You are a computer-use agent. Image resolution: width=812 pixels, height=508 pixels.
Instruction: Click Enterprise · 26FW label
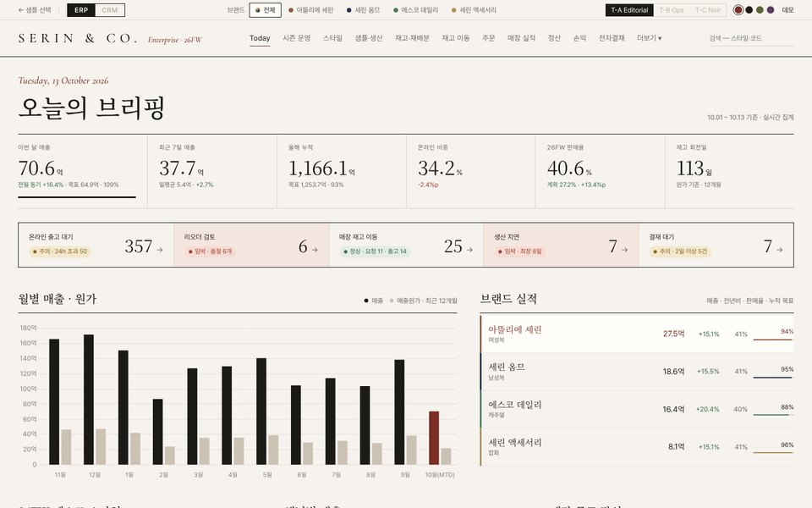tap(174, 40)
